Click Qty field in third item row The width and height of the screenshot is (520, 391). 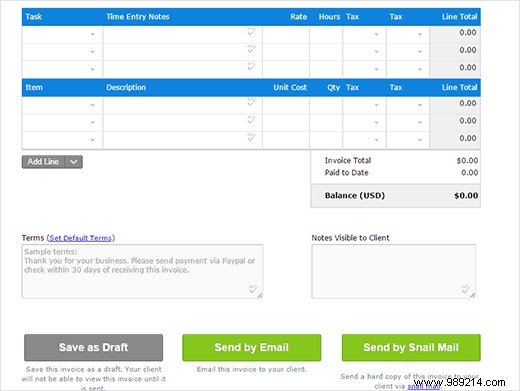click(326, 140)
